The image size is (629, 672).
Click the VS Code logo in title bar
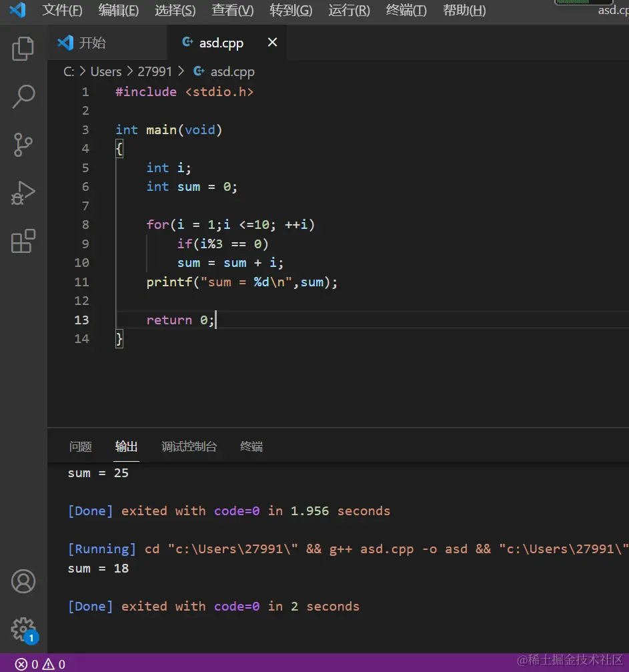point(17,10)
